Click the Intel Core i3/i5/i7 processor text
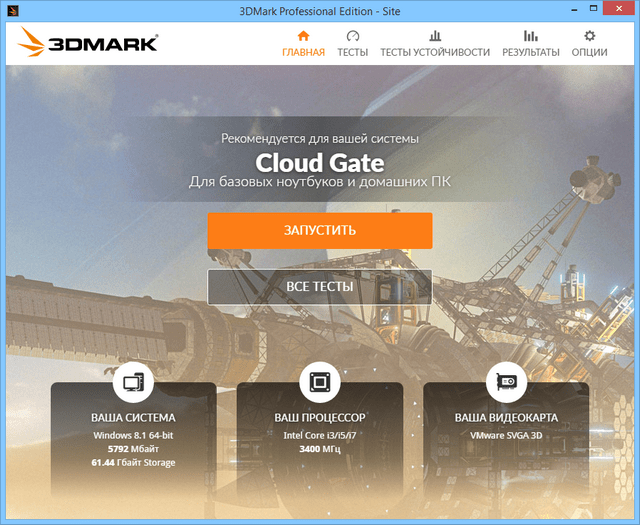The height and width of the screenshot is (525, 640). point(319,436)
